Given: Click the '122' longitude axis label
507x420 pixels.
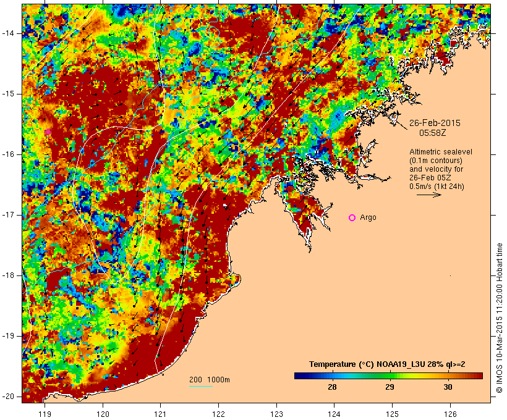Looking at the screenshot, I should coord(219,414).
